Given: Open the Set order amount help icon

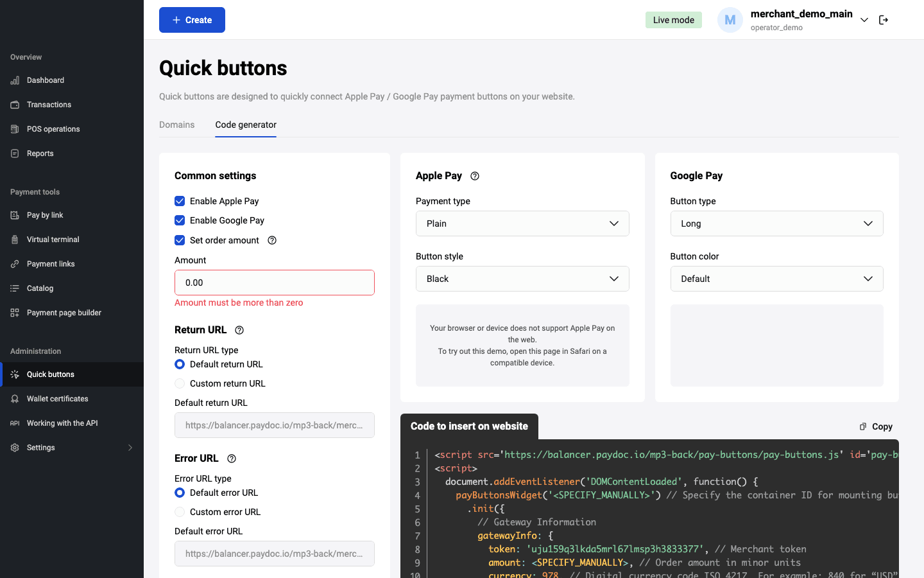Looking at the screenshot, I should point(272,240).
